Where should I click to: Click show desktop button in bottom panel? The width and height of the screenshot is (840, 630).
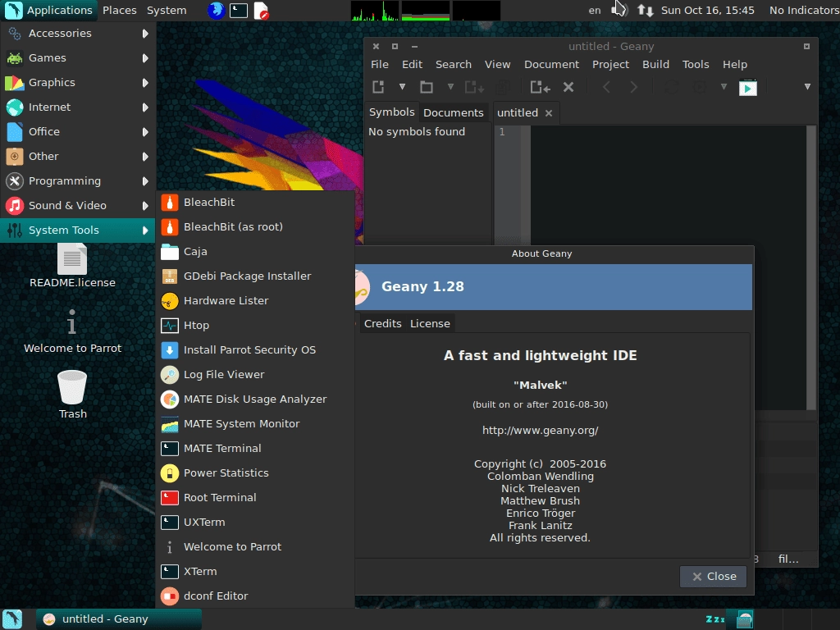pos(12,619)
